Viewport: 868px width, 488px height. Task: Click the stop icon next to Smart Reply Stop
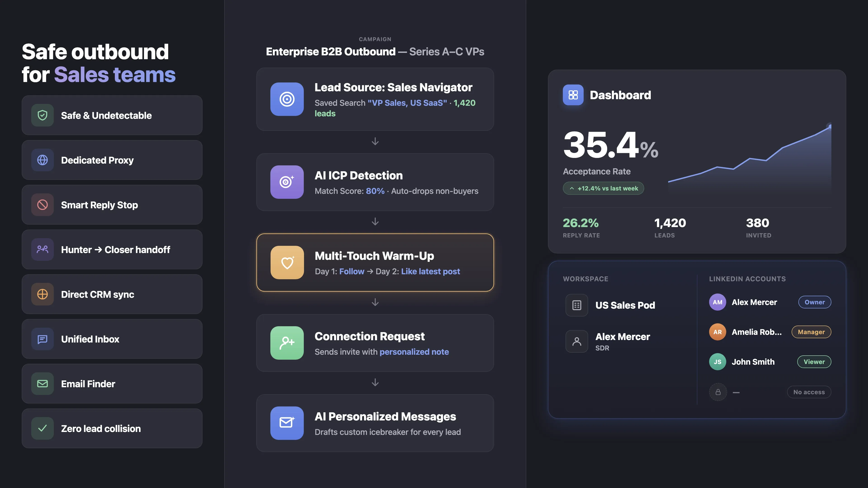coord(42,205)
